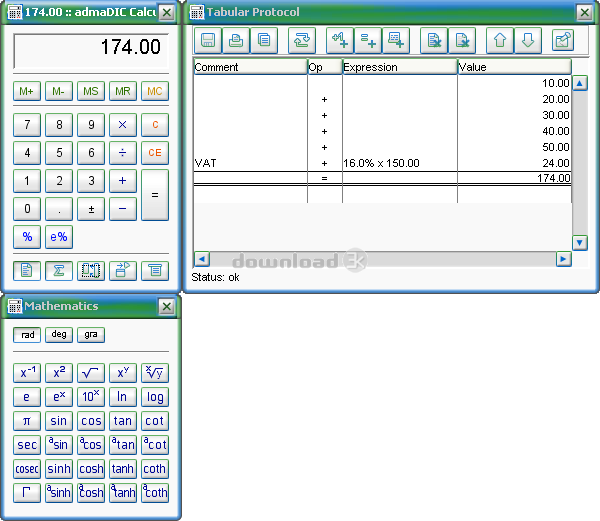Image resolution: width=600 pixels, height=521 pixels.
Task: Click the equals key on calculator
Action: tap(155, 195)
